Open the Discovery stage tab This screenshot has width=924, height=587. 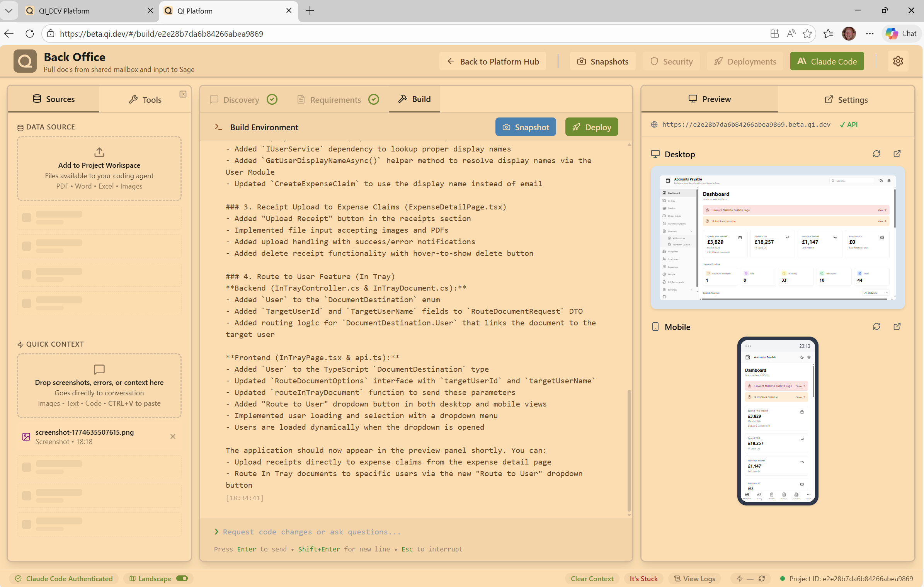[x=243, y=100]
